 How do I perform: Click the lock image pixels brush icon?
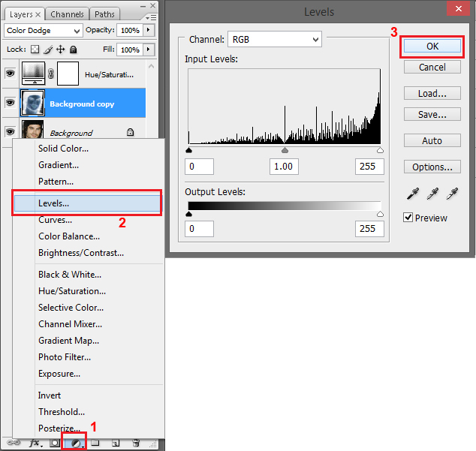47,50
